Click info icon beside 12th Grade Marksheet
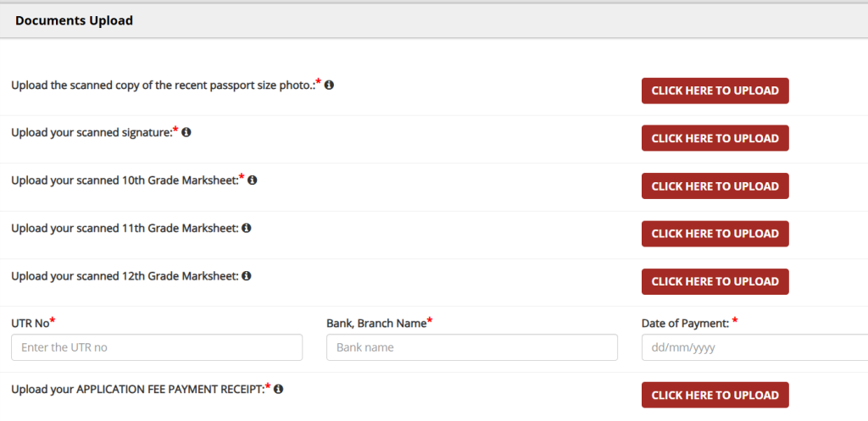The image size is (868, 421). click(247, 275)
